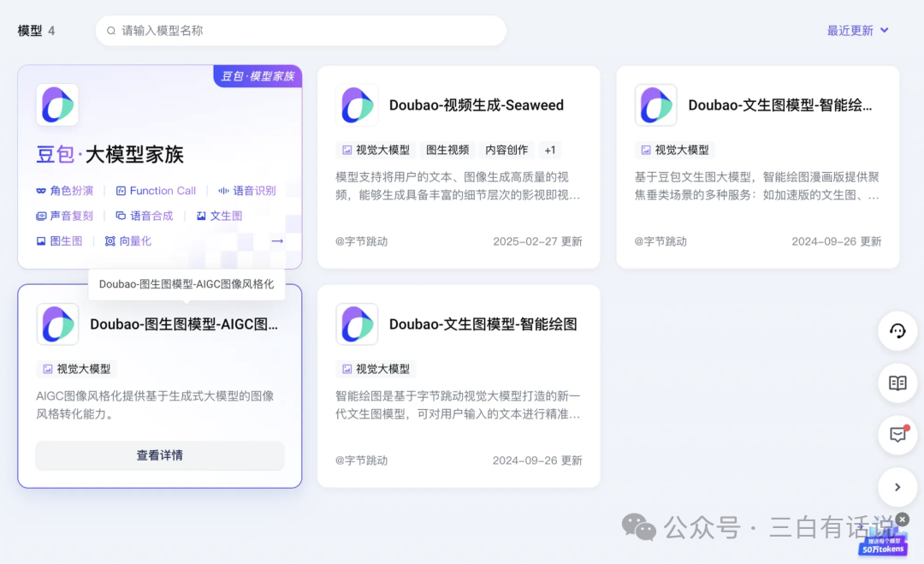Click @字节跳动 on 智能绘图 card
924x564 pixels.
click(x=361, y=460)
